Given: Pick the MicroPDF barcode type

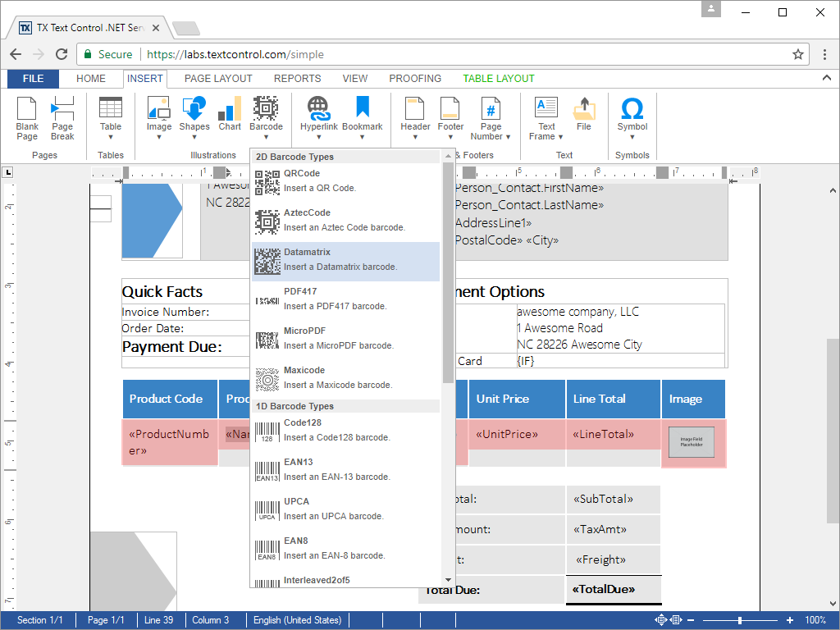Looking at the screenshot, I should click(x=345, y=339).
